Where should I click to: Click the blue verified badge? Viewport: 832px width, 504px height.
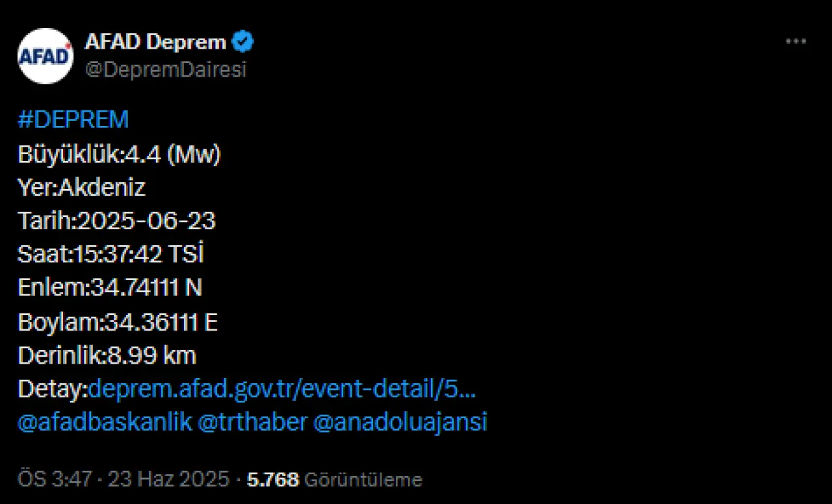click(243, 43)
